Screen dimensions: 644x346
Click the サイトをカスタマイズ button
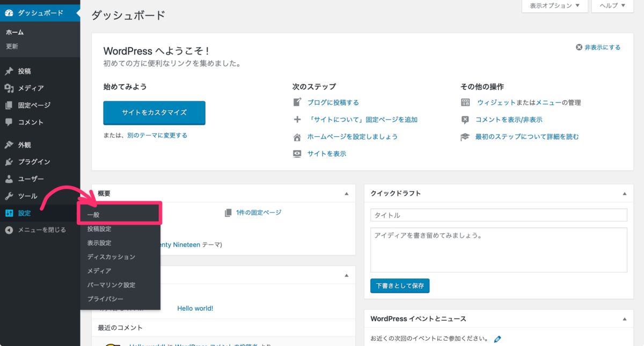[154, 113]
